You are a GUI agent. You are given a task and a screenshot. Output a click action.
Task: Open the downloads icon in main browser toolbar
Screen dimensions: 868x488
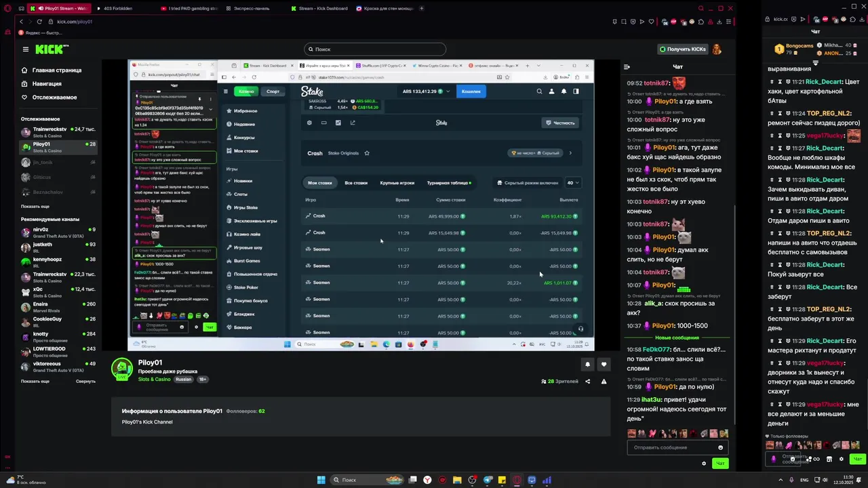tap(718, 22)
